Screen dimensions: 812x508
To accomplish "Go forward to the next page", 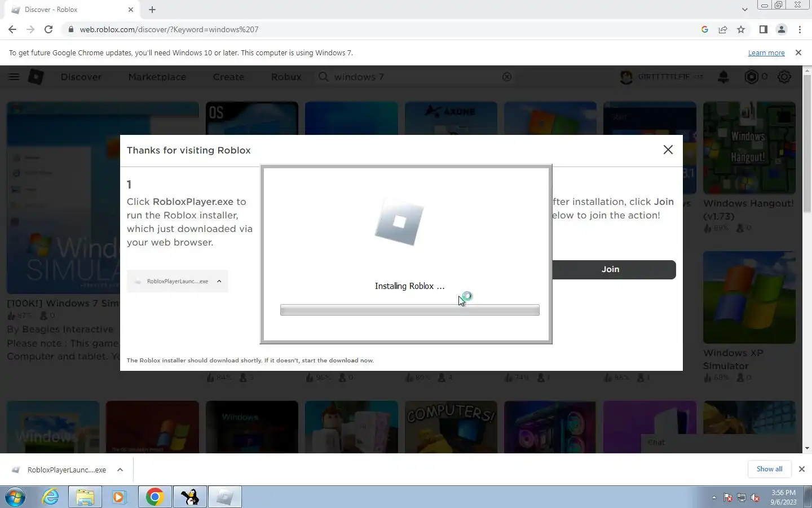I will (30, 29).
